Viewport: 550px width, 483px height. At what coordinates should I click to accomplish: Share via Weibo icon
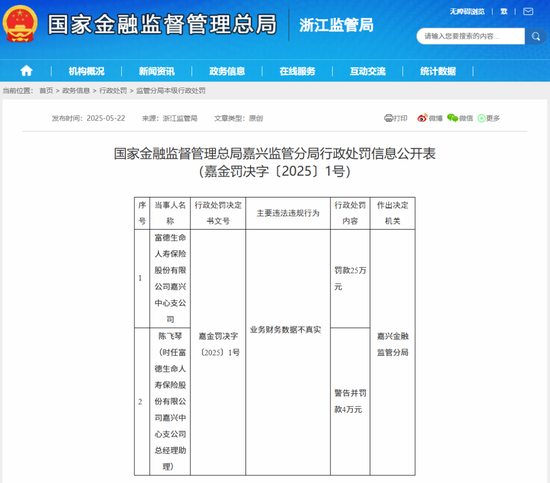click(422, 118)
